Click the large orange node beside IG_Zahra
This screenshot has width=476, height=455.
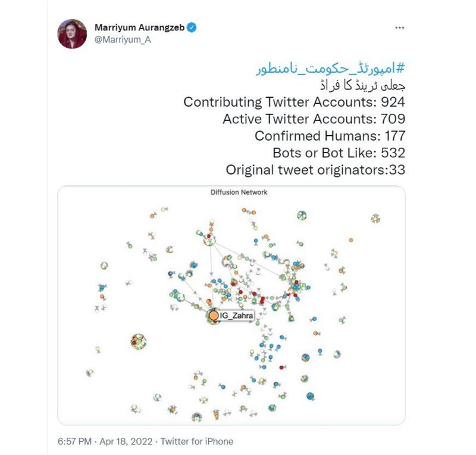pyautogui.click(x=214, y=315)
